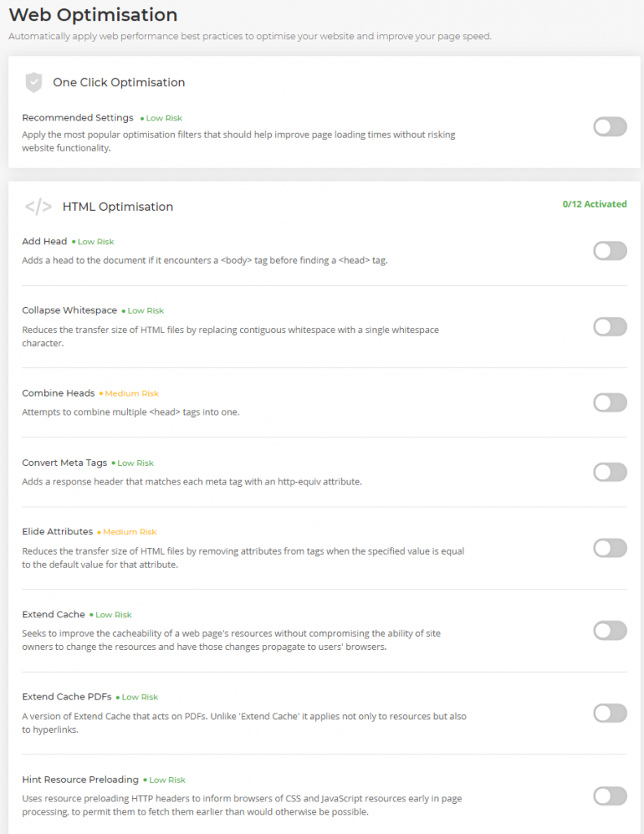Click the Extend Cache PDFs setting name

point(67,697)
